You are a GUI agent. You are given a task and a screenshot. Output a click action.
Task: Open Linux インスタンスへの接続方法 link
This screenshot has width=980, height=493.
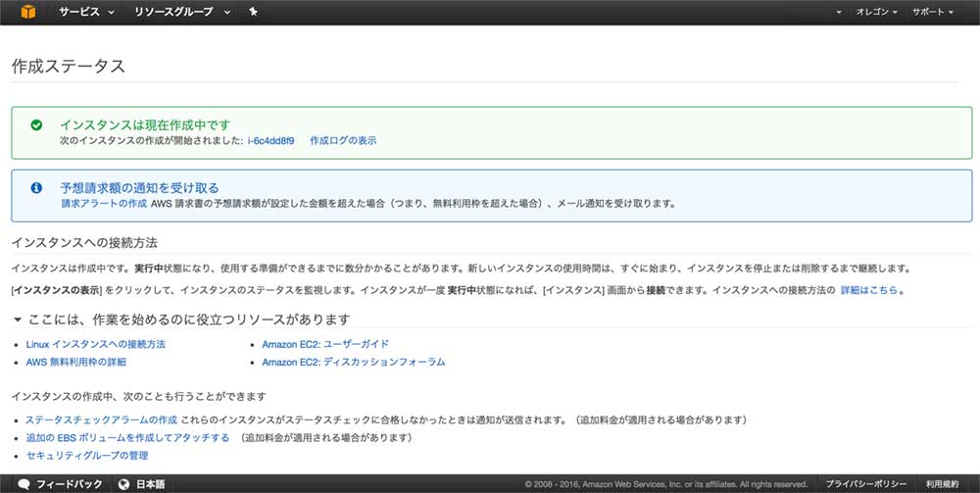click(96, 344)
